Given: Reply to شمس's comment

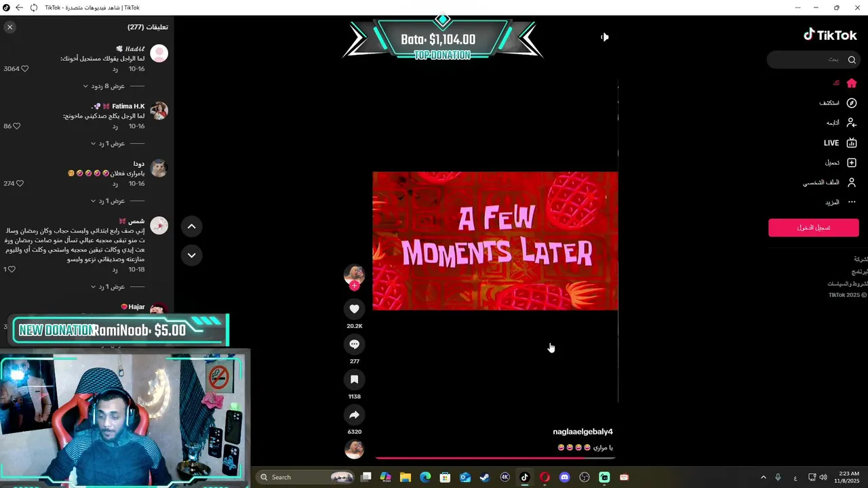Looking at the screenshot, I should [115, 269].
